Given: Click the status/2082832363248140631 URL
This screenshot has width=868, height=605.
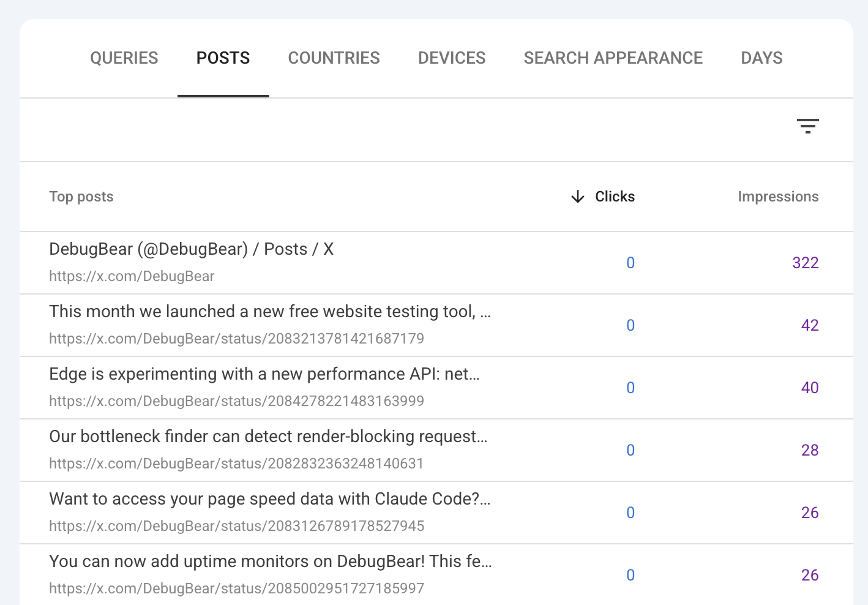Looking at the screenshot, I should pos(236,464).
